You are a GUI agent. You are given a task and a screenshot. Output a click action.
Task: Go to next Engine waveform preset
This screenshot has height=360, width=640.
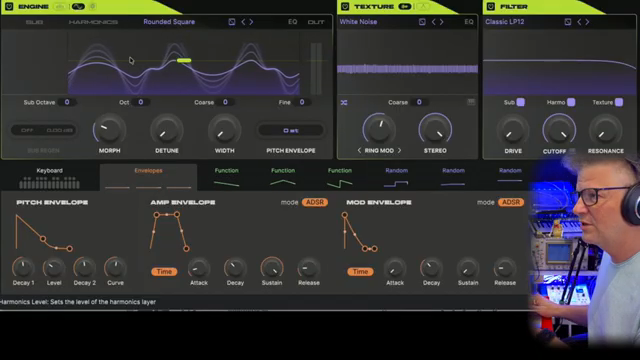[251, 22]
